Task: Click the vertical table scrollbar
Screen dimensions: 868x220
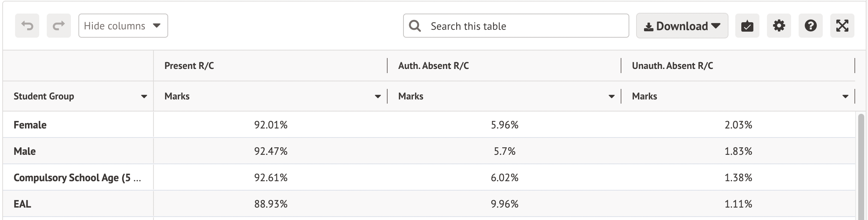Action: click(x=861, y=166)
